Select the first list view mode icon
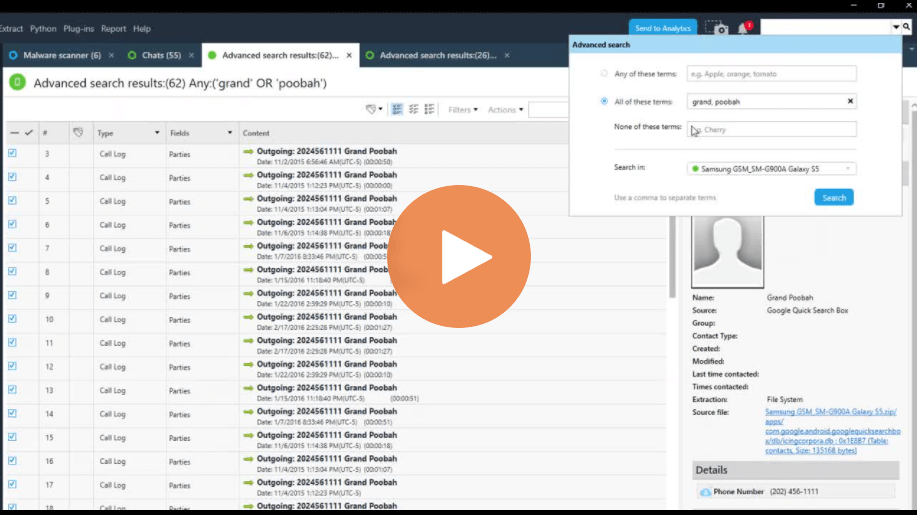This screenshot has width=917, height=515. (x=397, y=109)
